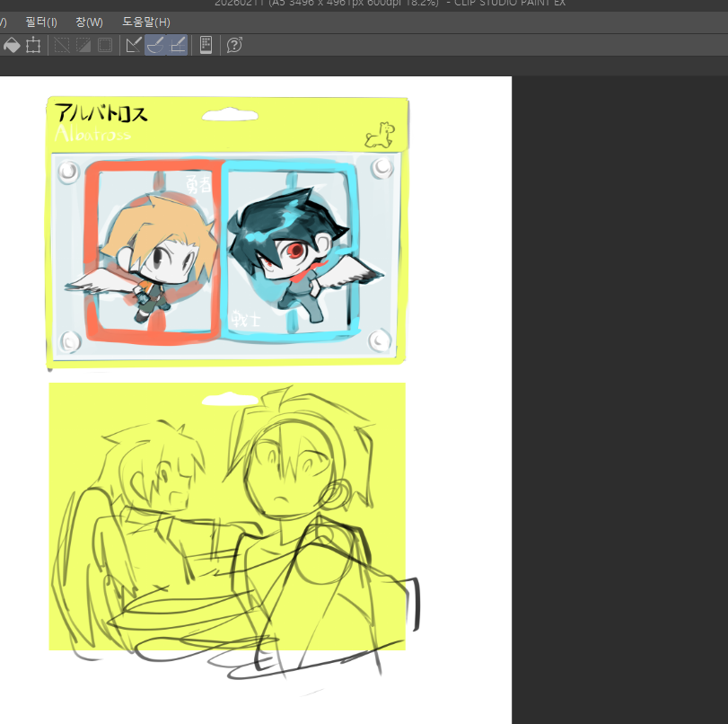This screenshot has height=724, width=728.
Task: Click the Fill bucket command bar icon
Action: [x=12, y=45]
